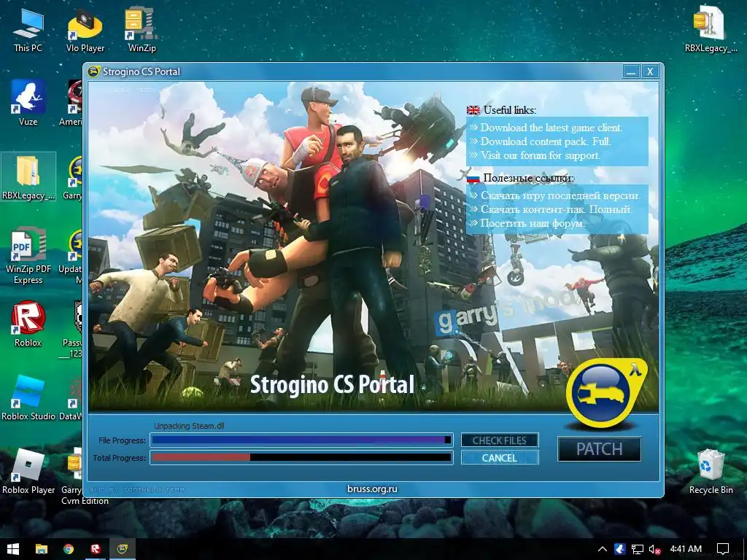Click the Strogino CS Portal title bar icon
The height and width of the screenshot is (560, 747).
pyautogui.click(x=93, y=71)
